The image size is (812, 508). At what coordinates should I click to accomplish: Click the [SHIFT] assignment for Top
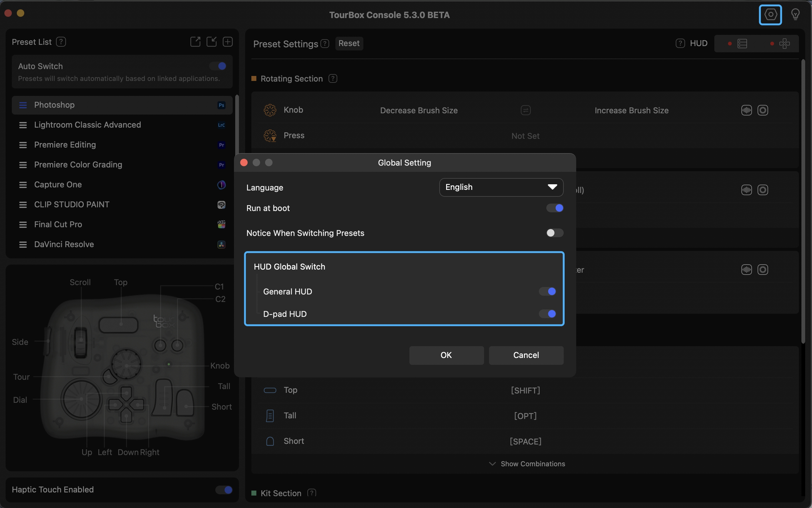pyautogui.click(x=525, y=390)
